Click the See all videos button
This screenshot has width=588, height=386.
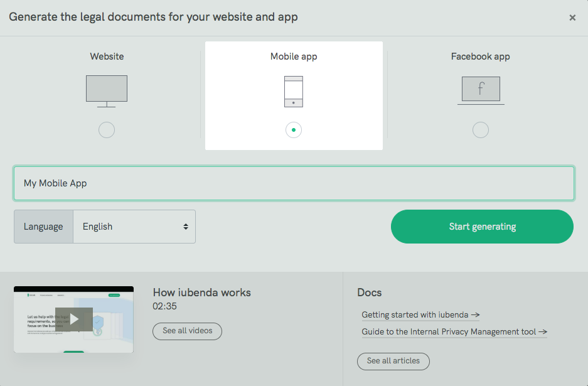tap(187, 331)
